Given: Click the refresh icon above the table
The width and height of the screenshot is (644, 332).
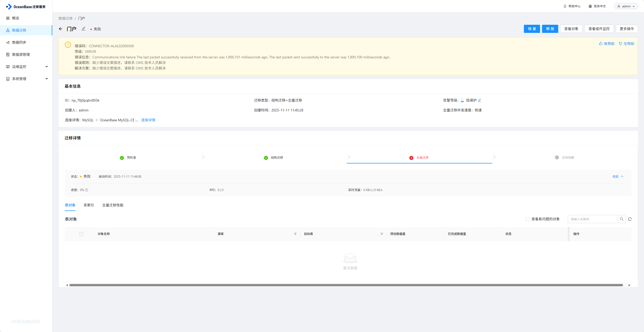Looking at the screenshot, I should tap(630, 219).
